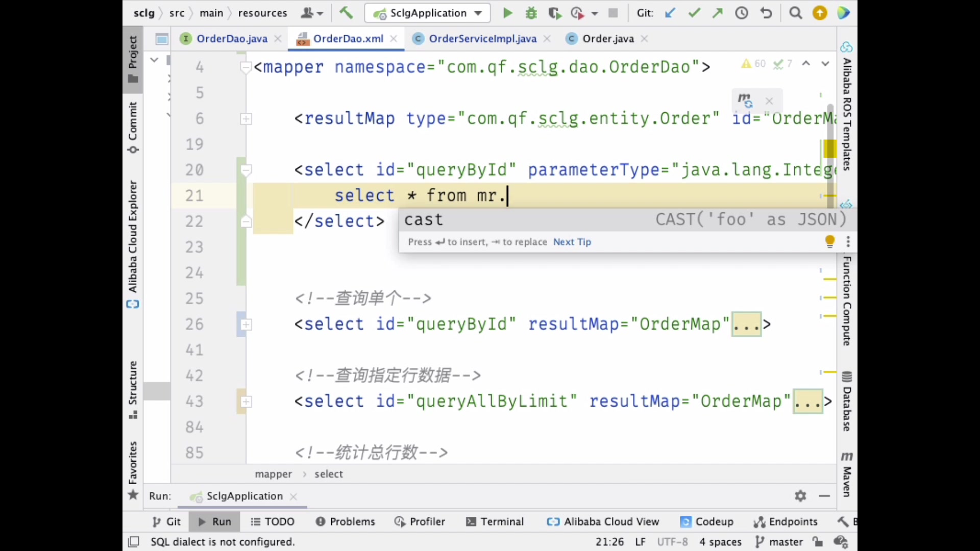
Task: Click the Run application button
Action: [507, 13]
